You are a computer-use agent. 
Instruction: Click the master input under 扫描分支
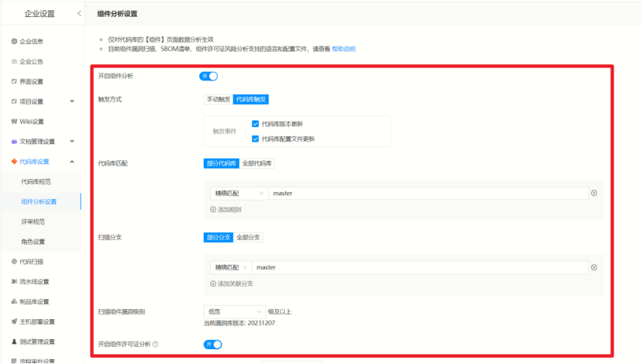point(418,267)
